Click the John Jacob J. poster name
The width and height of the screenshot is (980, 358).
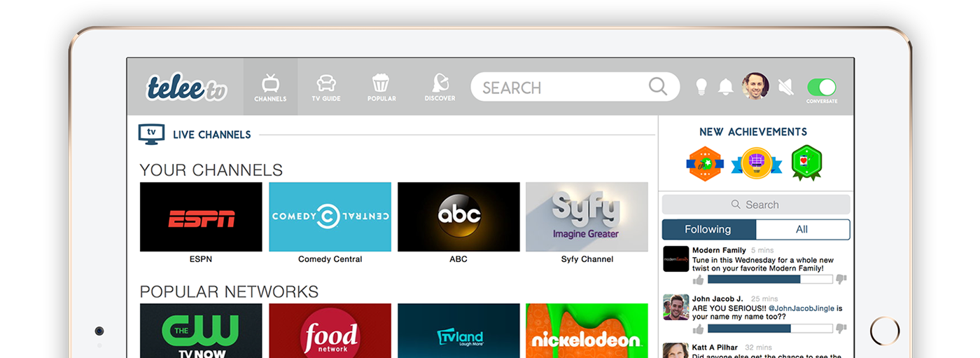point(717,299)
